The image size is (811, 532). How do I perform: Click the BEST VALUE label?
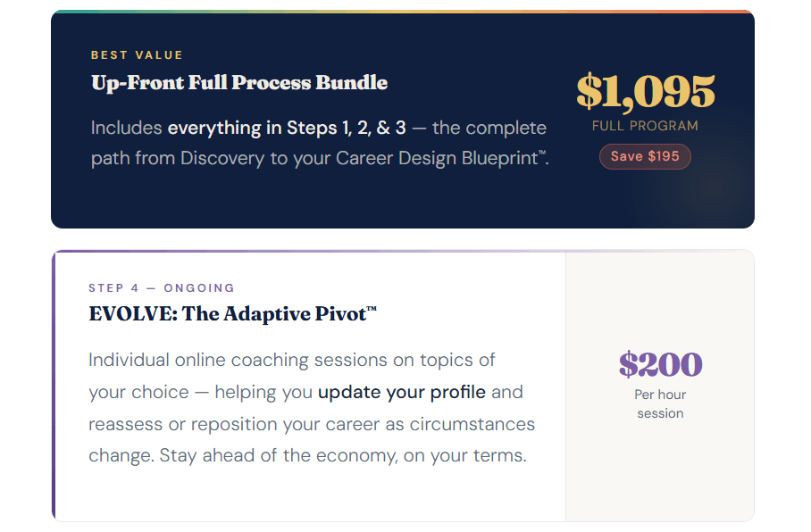point(137,55)
